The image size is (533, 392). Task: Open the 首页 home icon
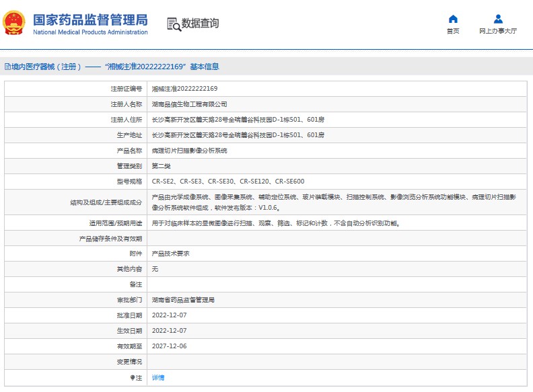(453, 19)
